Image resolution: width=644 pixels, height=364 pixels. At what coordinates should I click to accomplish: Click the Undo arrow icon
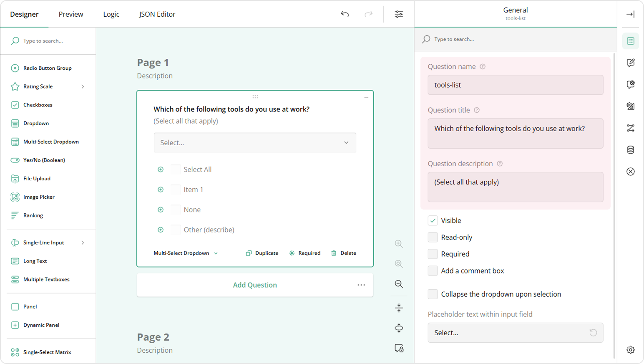(345, 14)
